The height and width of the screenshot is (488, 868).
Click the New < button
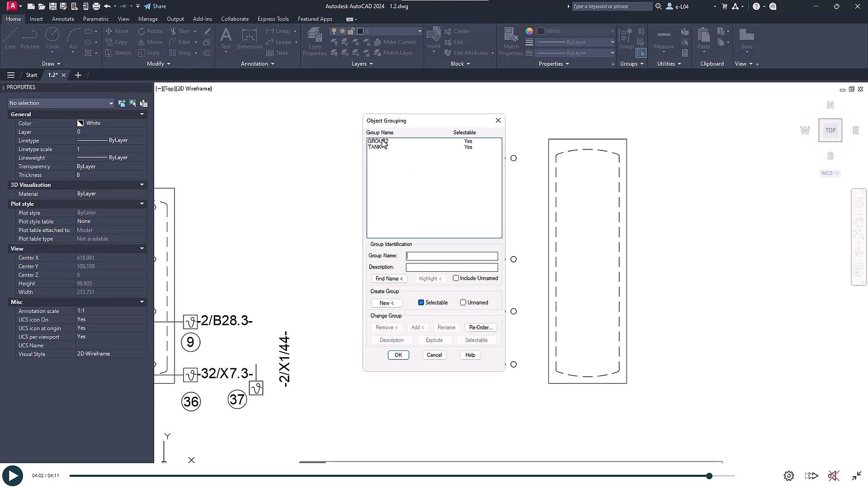(x=386, y=303)
